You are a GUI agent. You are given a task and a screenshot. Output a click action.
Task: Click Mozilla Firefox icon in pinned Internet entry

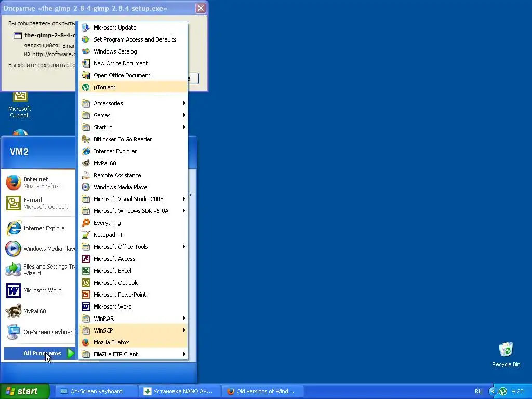pos(13,182)
